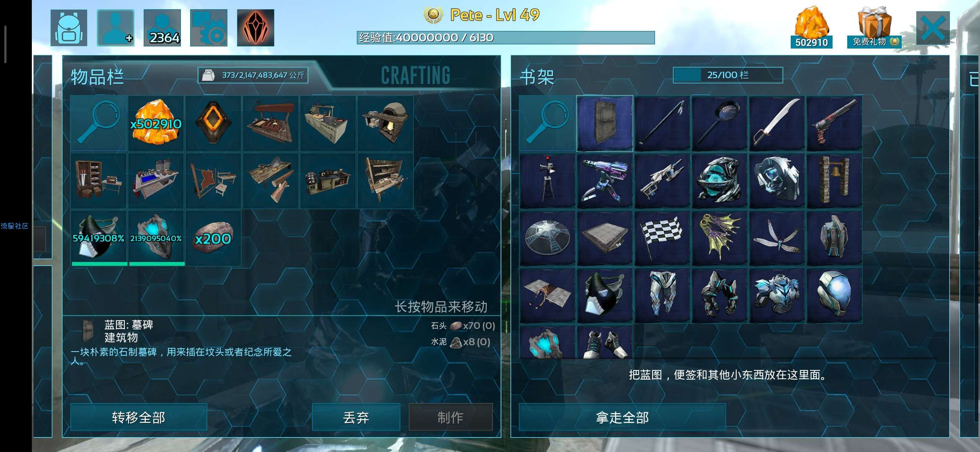Open the tribe member add icon
The image size is (980, 452).
click(x=116, y=28)
